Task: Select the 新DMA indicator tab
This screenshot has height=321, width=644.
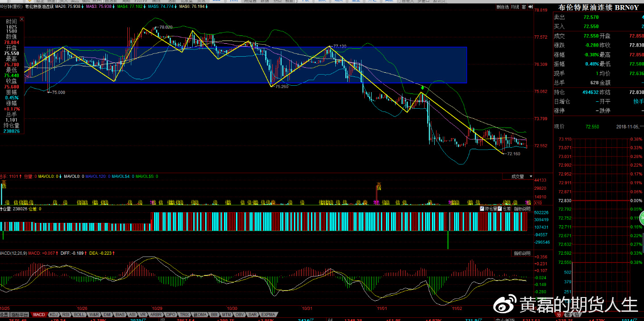Action: 199,315
